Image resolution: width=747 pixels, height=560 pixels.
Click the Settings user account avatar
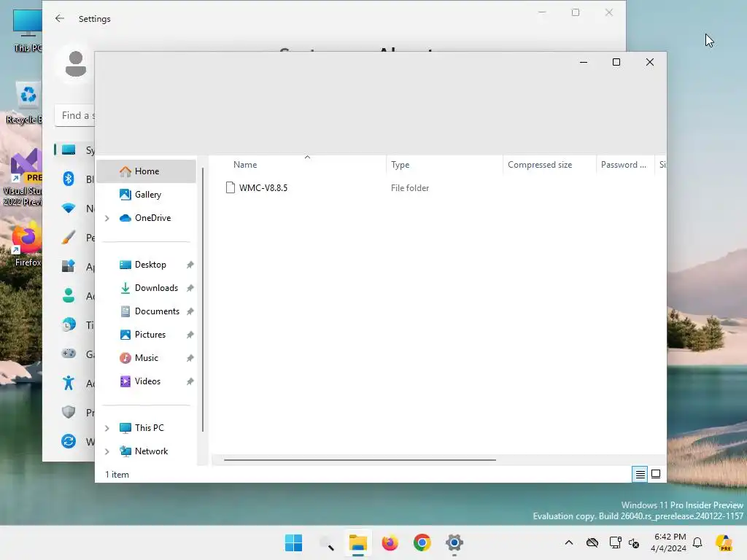coord(76,64)
